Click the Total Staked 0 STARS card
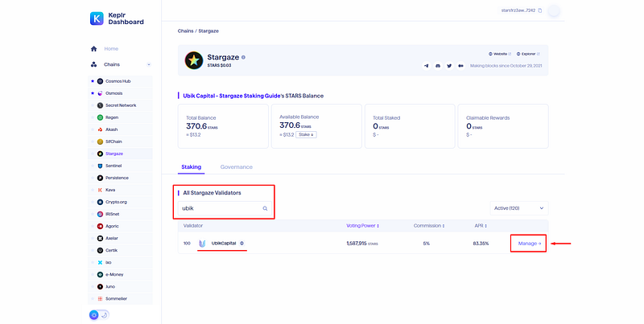The height and width of the screenshot is (324, 644). point(410,126)
